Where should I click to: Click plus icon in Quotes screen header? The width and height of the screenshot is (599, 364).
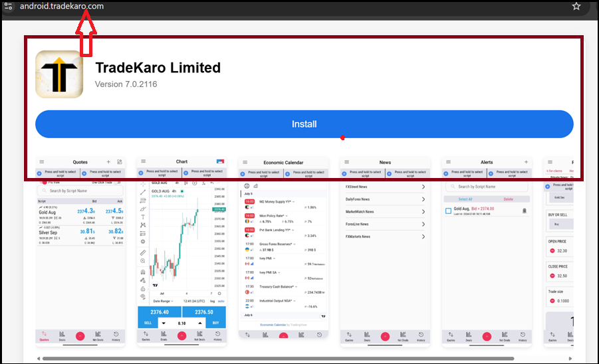pyautogui.click(x=108, y=161)
